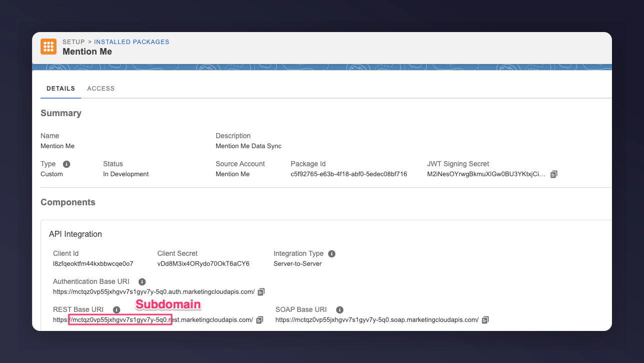Click the 'API Integration' section heading
This screenshot has height=363, width=644.
click(x=76, y=234)
